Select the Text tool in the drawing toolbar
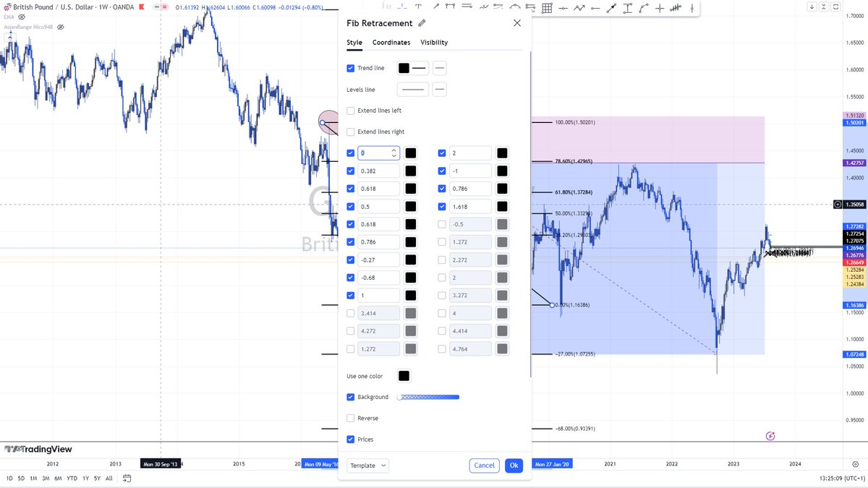The image size is (868, 488). pos(418,7)
